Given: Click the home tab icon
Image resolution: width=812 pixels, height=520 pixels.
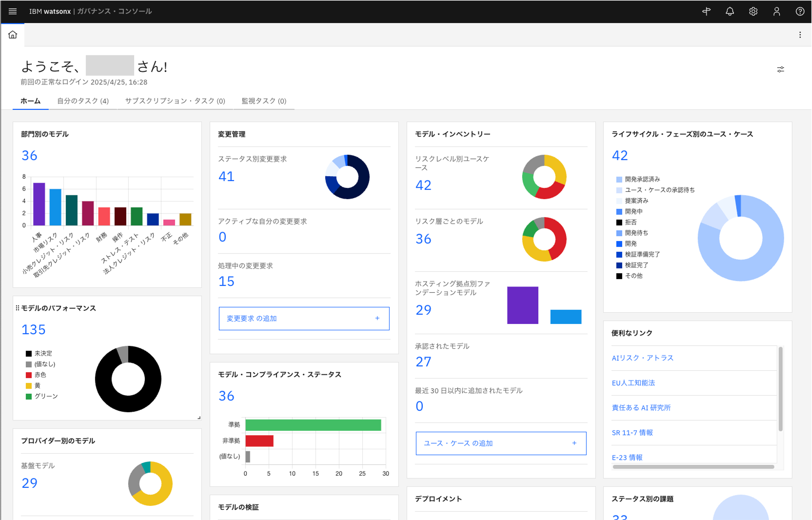Looking at the screenshot, I should point(12,35).
